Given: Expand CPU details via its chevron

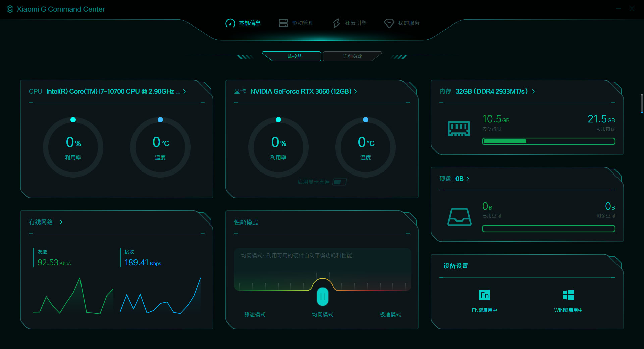Looking at the screenshot, I should point(184,91).
